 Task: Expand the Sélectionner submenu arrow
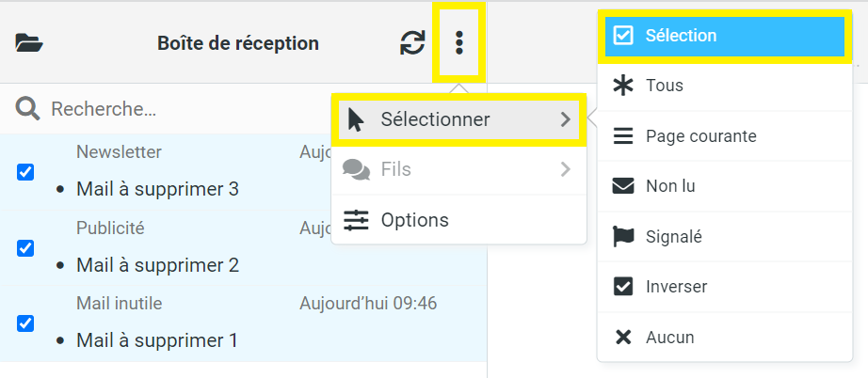[x=565, y=119]
